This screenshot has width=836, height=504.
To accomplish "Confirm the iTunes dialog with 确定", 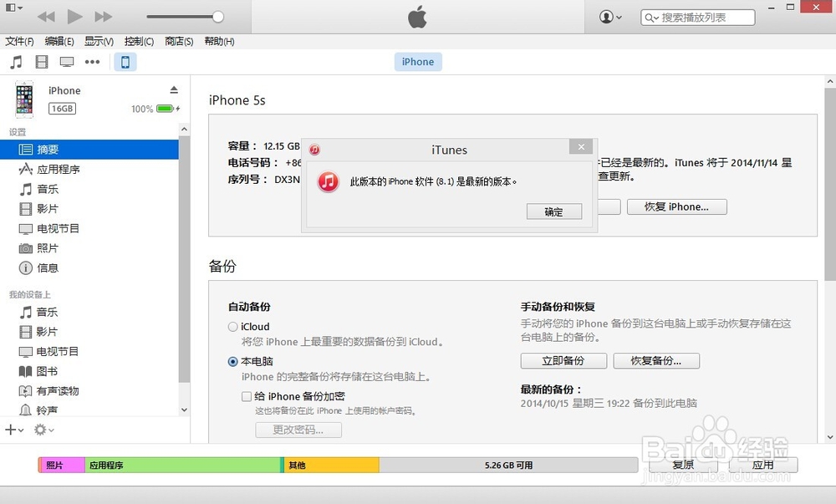I will click(x=554, y=211).
